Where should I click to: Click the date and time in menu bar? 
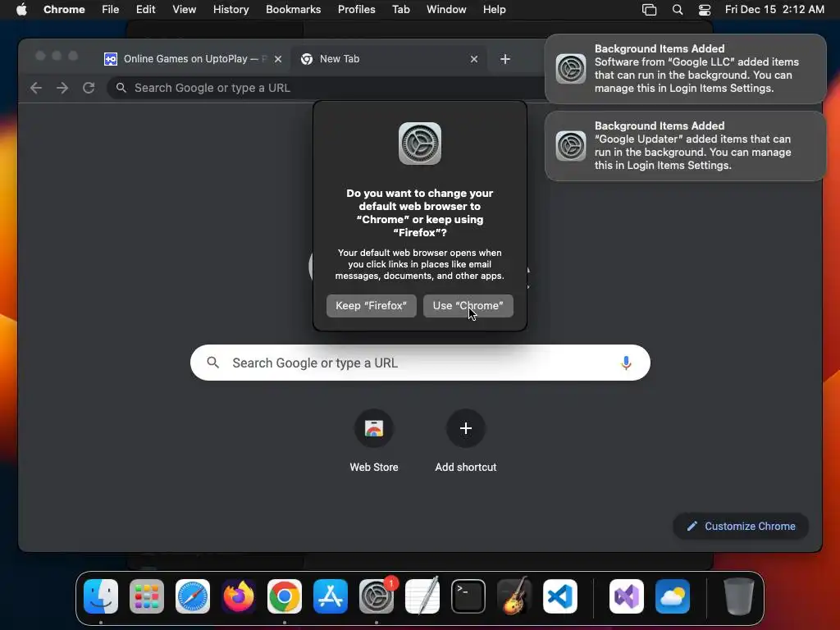(x=774, y=10)
